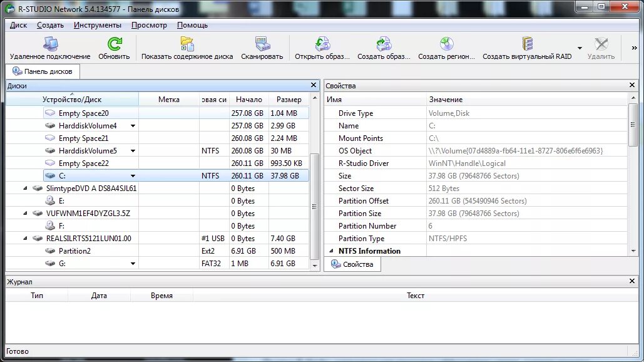
Task: Click the Дата journal column header
Action: (x=99, y=296)
